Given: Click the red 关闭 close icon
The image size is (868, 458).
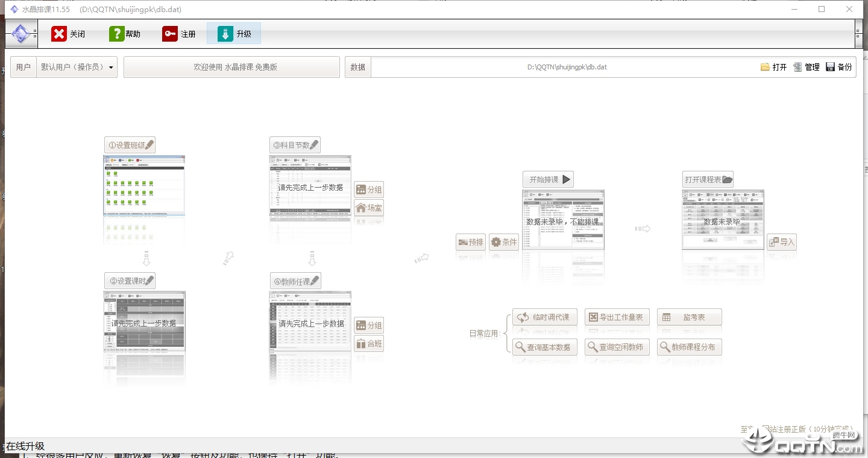Looking at the screenshot, I should coord(59,34).
